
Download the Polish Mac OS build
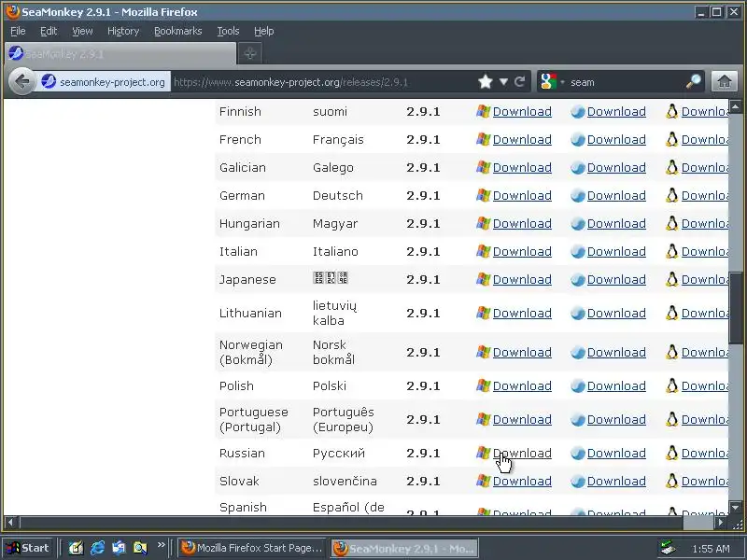click(616, 385)
